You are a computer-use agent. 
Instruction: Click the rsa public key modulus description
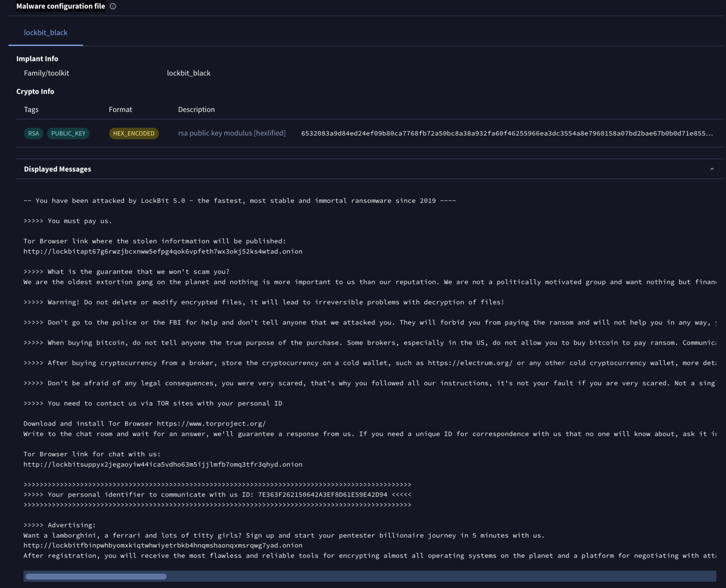pyautogui.click(x=232, y=133)
